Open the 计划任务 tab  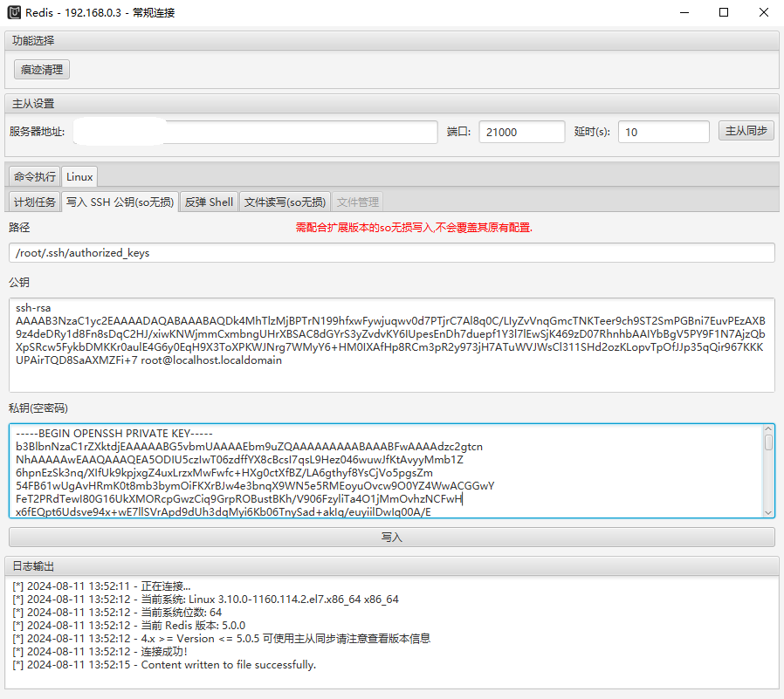click(35, 202)
